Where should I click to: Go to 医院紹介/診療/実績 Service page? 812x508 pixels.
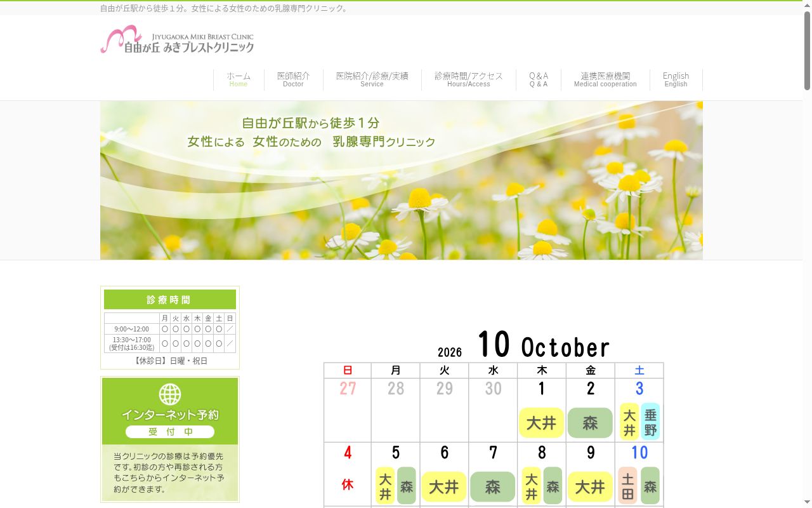pyautogui.click(x=372, y=79)
